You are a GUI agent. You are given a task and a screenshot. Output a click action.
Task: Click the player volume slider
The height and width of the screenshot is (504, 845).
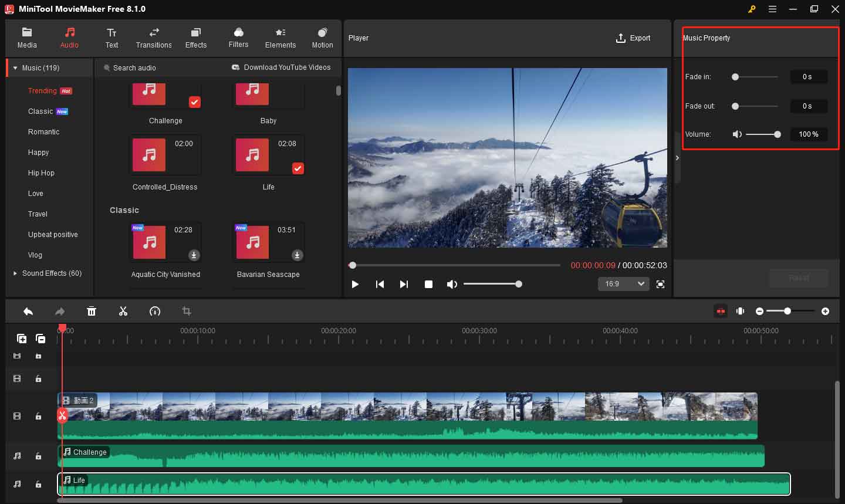coord(493,284)
